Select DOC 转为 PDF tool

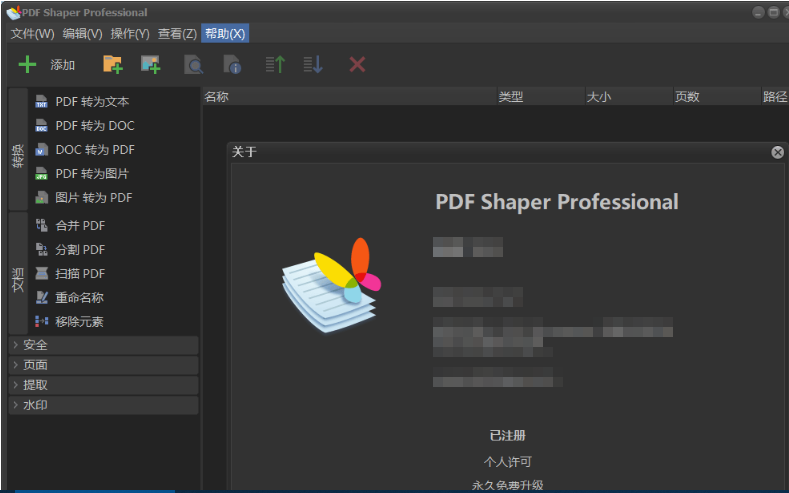(x=95, y=150)
